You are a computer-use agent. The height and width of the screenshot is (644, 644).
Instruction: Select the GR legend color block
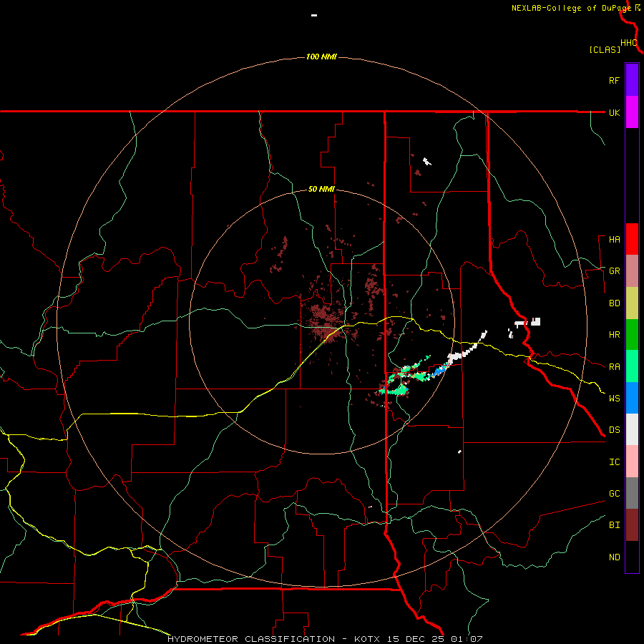pyautogui.click(x=632, y=271)
